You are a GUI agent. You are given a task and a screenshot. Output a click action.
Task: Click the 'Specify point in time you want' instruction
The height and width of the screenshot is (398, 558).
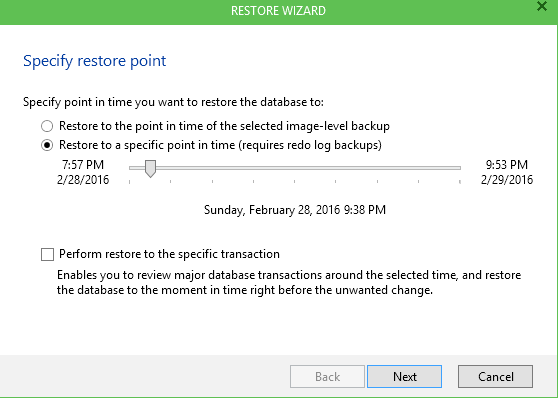click(173, 102)
